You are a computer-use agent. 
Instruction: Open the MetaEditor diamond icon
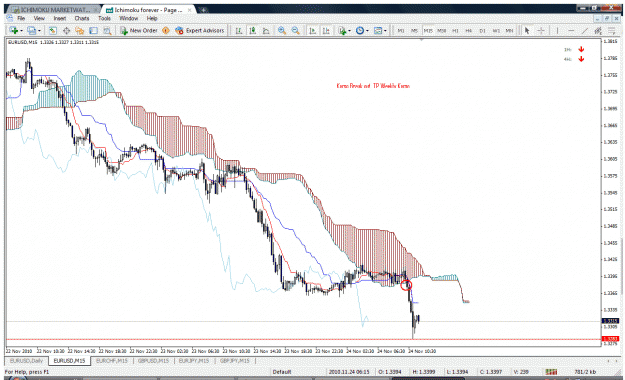pos(166,30)
